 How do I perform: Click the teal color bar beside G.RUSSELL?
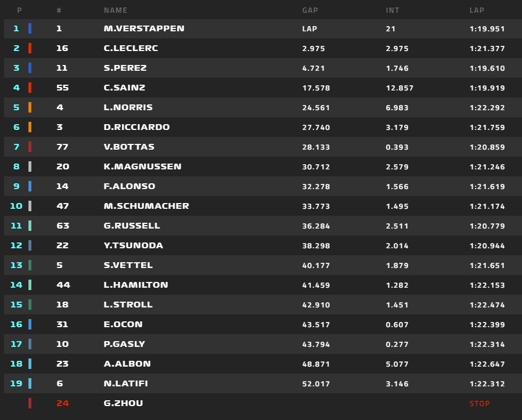point(30,226)
